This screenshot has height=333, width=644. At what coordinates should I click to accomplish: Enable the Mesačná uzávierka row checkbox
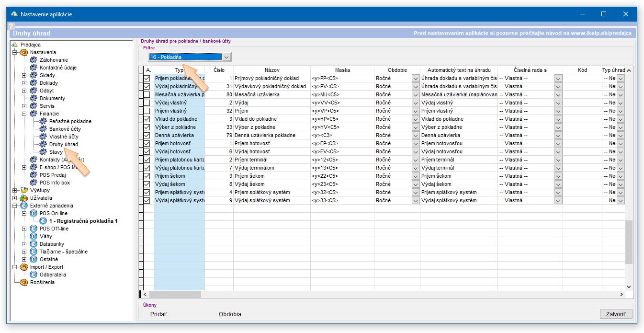147,94
